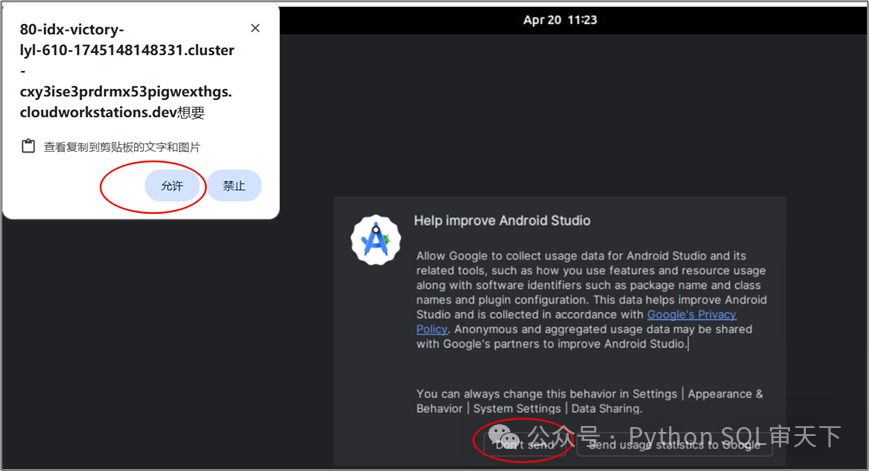Click the cloudworkstations.dev domain text

[x=98, y=112]
